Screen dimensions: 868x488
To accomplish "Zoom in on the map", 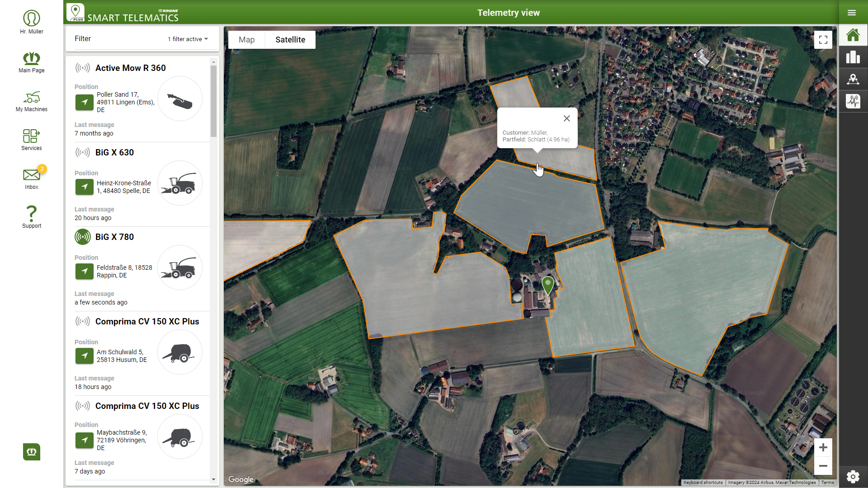I will point(823,447).
